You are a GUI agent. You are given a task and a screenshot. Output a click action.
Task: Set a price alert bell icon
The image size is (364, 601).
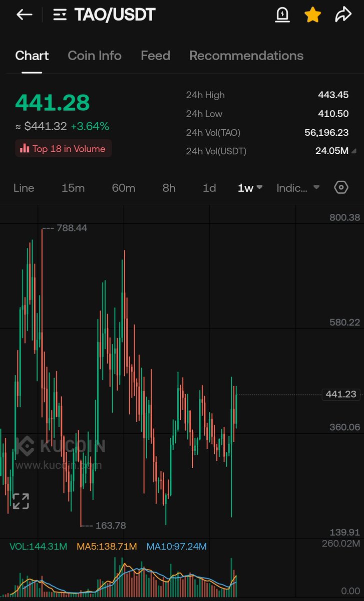(282, 15)
